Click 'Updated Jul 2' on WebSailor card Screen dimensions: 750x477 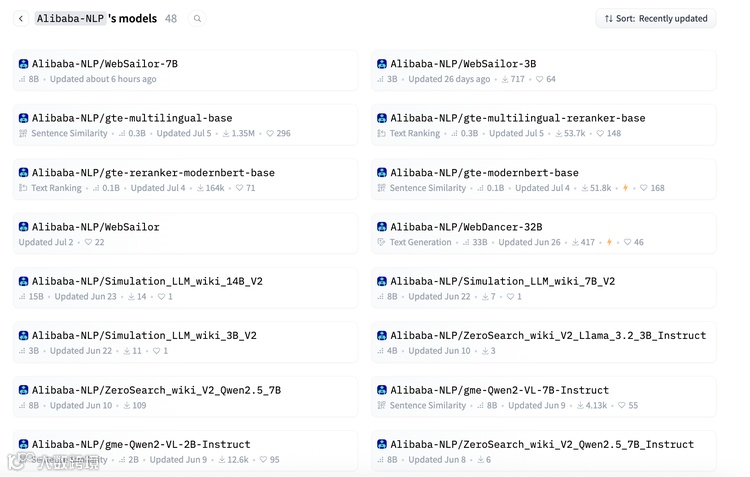[46, 242]
